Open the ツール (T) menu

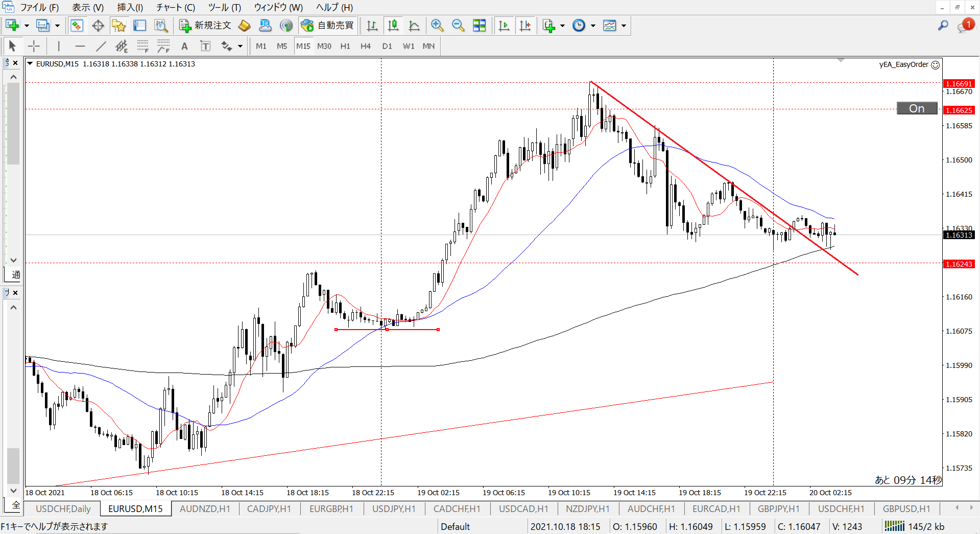[x=225, y=7]
